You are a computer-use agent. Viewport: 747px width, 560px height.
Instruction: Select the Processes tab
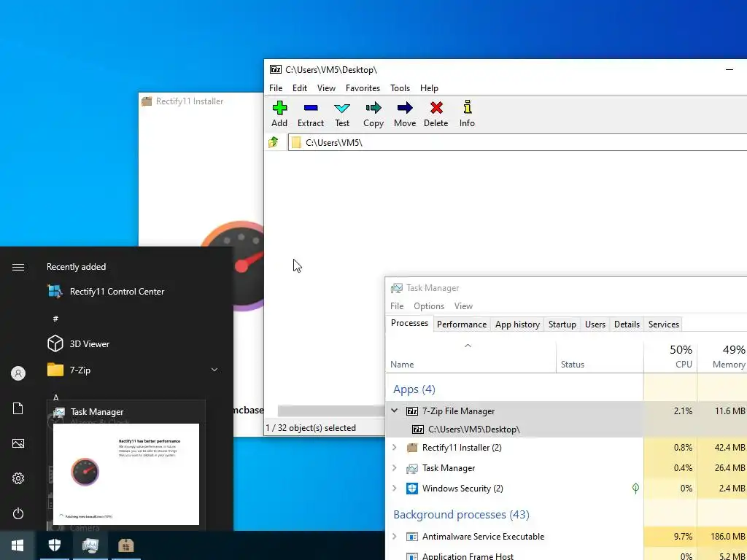click(x=409, y=323)
